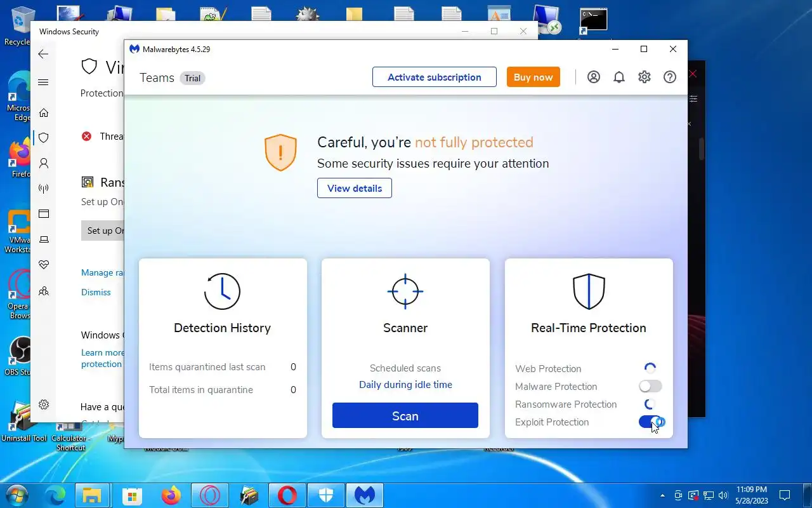Screen dimensions: 812x508
Task: Click the Trial badge next to Teams
Action: pos(193,78)
